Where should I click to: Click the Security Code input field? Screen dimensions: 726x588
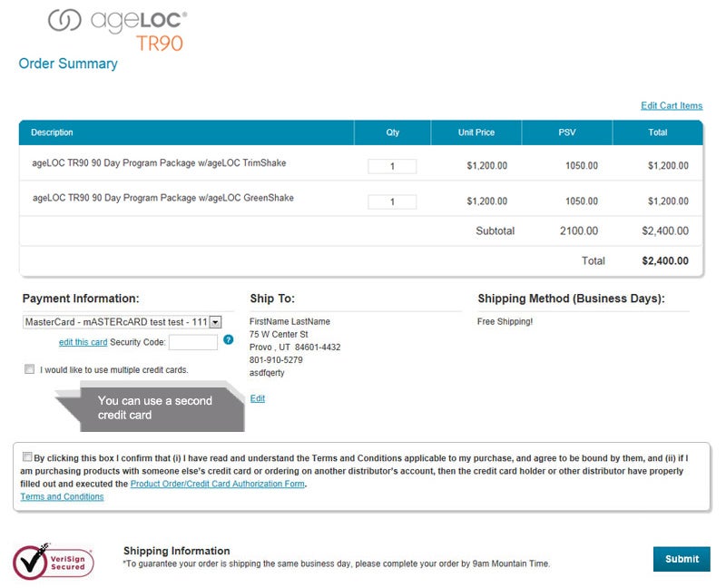click(x=193, y=342)
